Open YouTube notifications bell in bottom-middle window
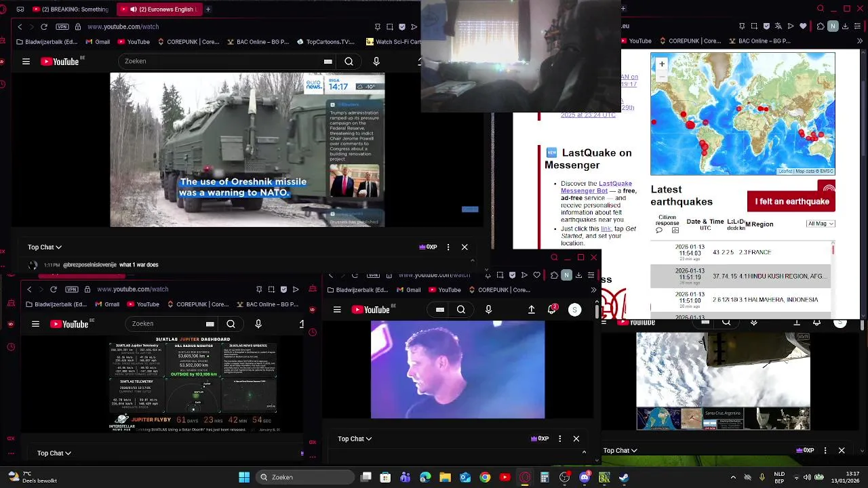 coord(552,310)
